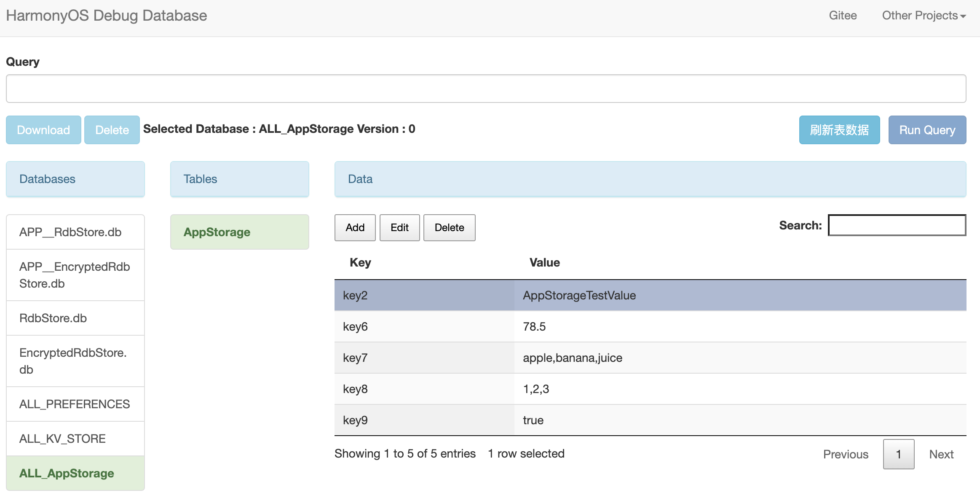This screenshot has height=501, width=980.
Task: Select the APP__EncryptedRdbStore.db database
Action: point(75,275)
